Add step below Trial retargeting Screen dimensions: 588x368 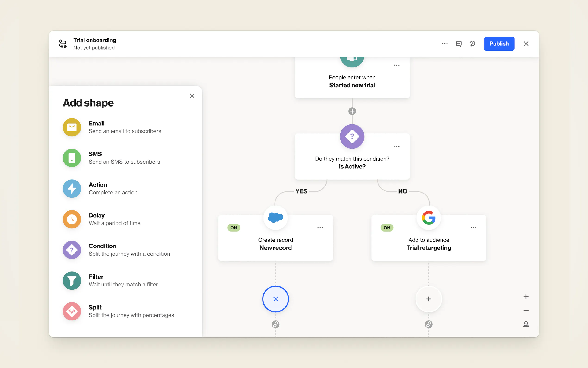(x=428, y=299)
